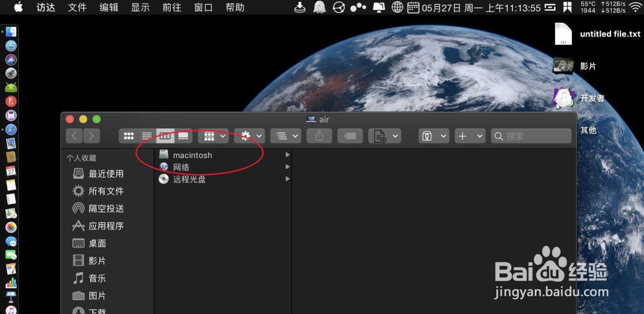Click the ghost icon in menu bar
The height and width of the screenshot is (314, 644).
click(319, 7)
